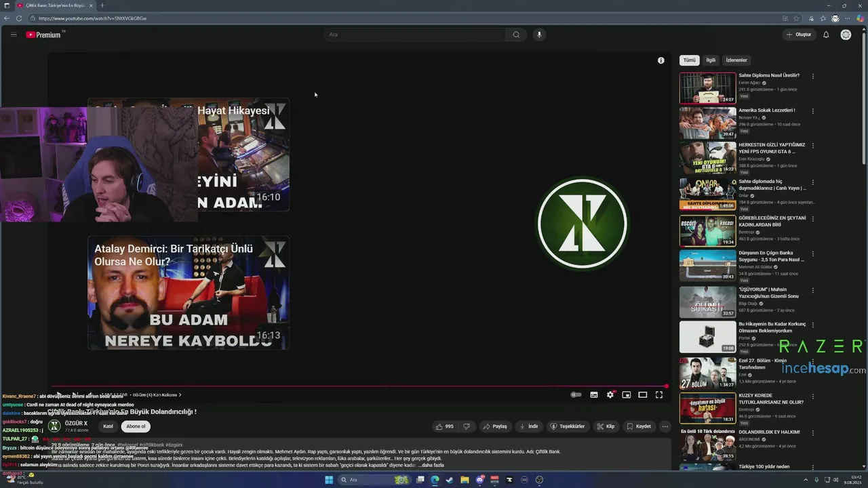Viewport: 868px width, 488px height.
Task: Save video with Kaydet button
Action: pos(639,426)
